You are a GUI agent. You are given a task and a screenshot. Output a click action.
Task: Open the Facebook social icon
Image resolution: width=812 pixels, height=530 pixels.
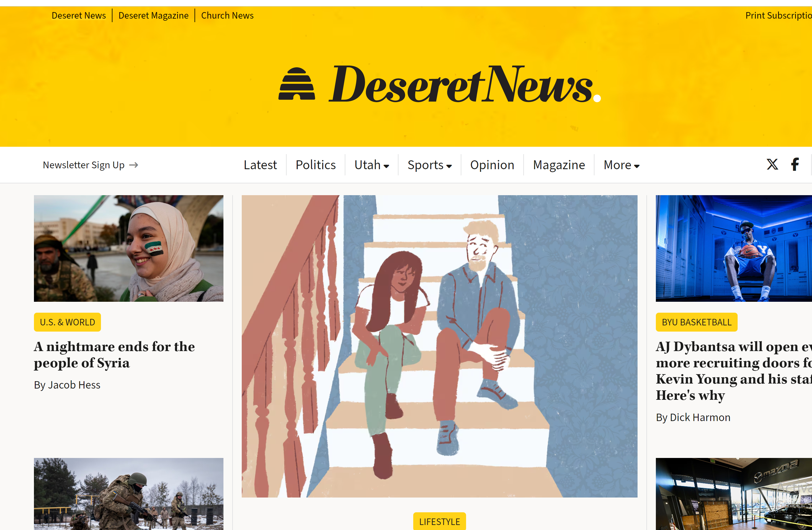coord(795,164)
